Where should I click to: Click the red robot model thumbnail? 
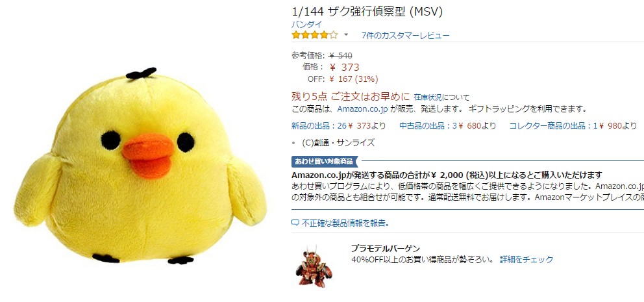point(314,266)
